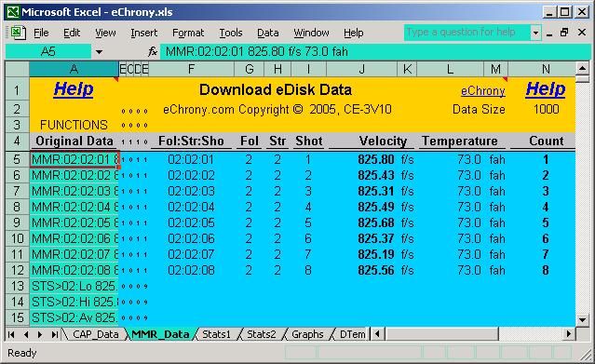Screen dimensions: 595x364
Task: Select row 5 header
Action: [17, 159]
